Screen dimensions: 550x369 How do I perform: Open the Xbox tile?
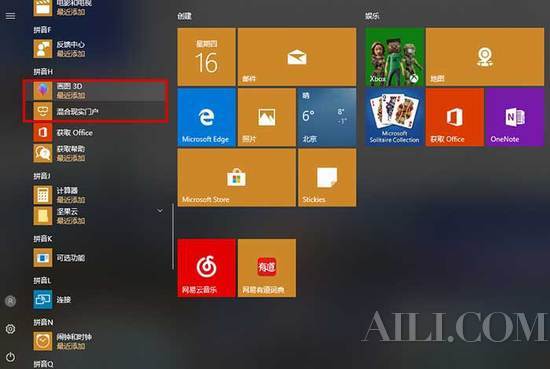pos(394,57)
